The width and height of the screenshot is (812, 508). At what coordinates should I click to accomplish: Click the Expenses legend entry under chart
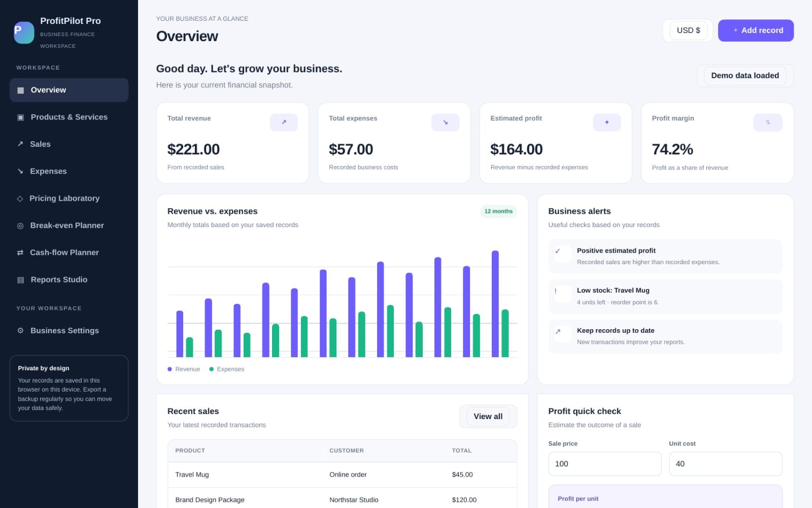pyautogui.click(x=227, y=369)
